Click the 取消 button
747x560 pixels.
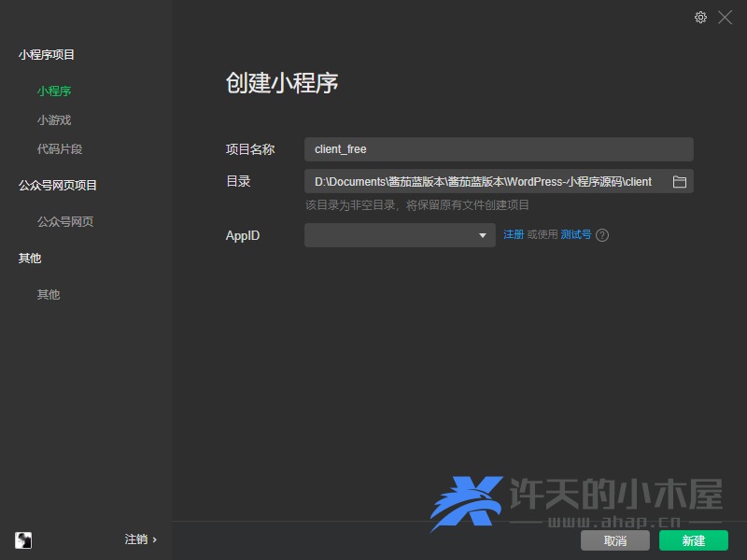pyautogui.click(x=615, y=540)
